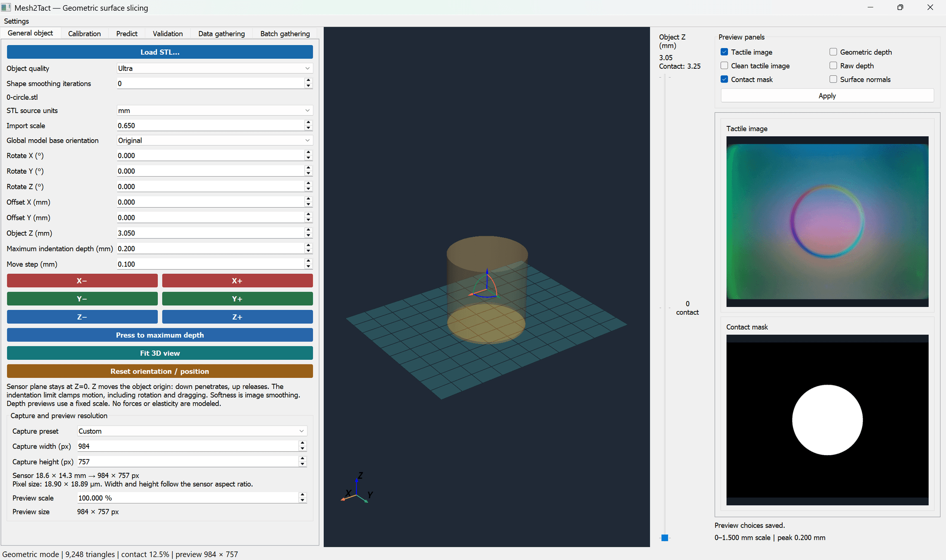The image size is (946, 560).
Task: Click Press to maximum depth button
Action: coord(160,335)
